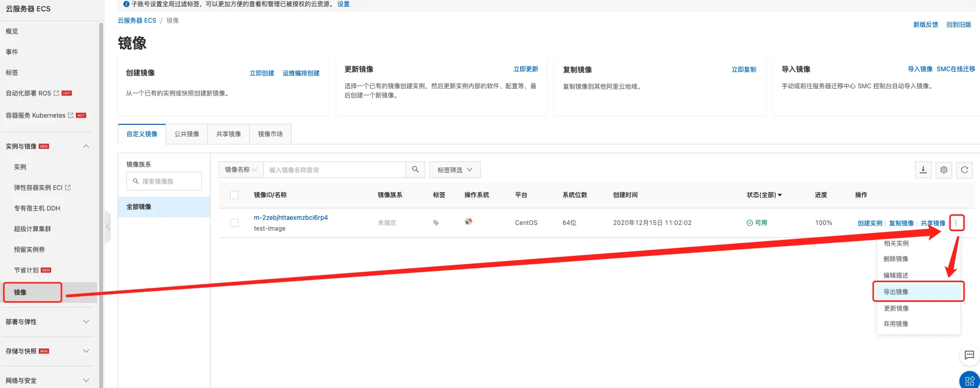Select 更新镜像 in the dropdown menu
Viewport: 980px width, 388px height.
(896, 309)
